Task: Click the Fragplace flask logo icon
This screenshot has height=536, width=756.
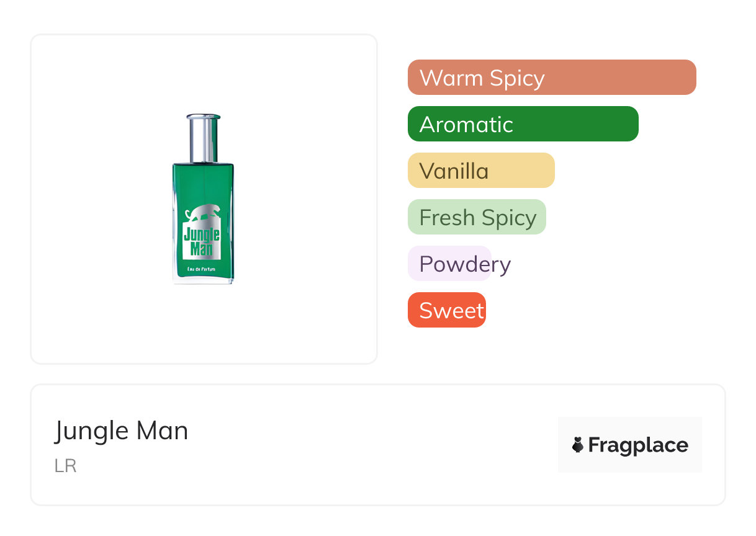Action: 578,445
